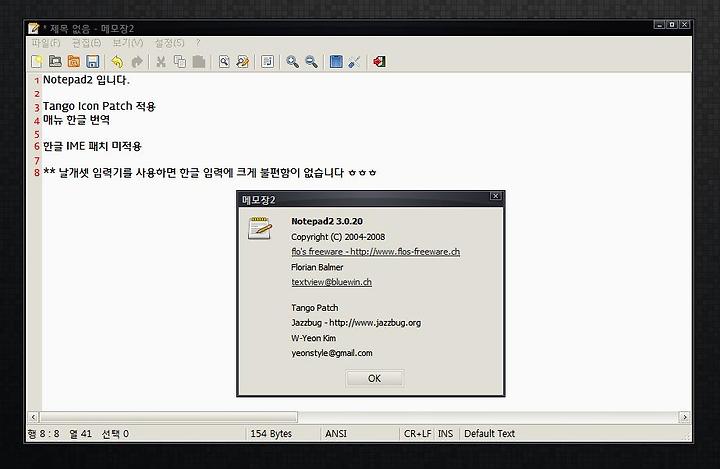Viewport: 720px width, 469px height.
Task: Open the 설정(S) menu
Action: tap(169, 43)
